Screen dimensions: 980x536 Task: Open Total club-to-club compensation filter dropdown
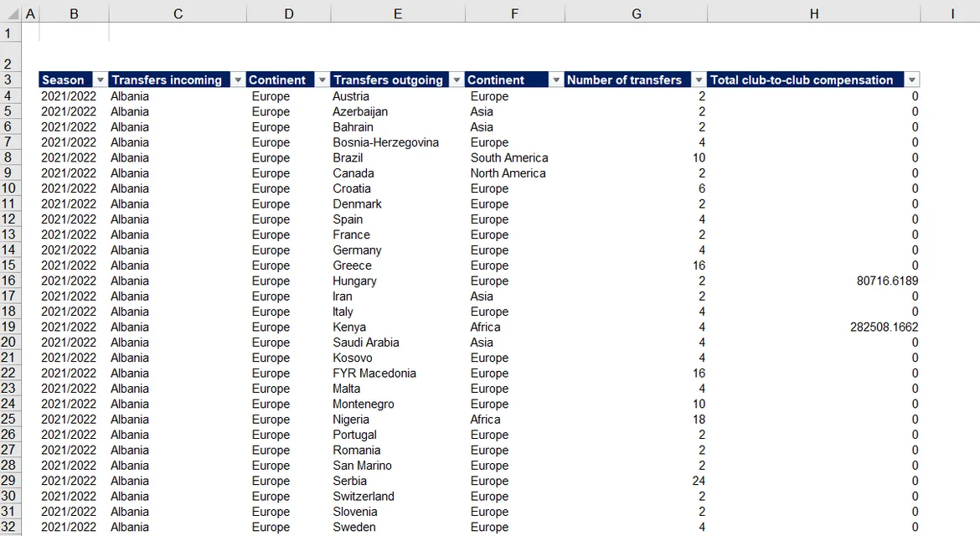911,80
